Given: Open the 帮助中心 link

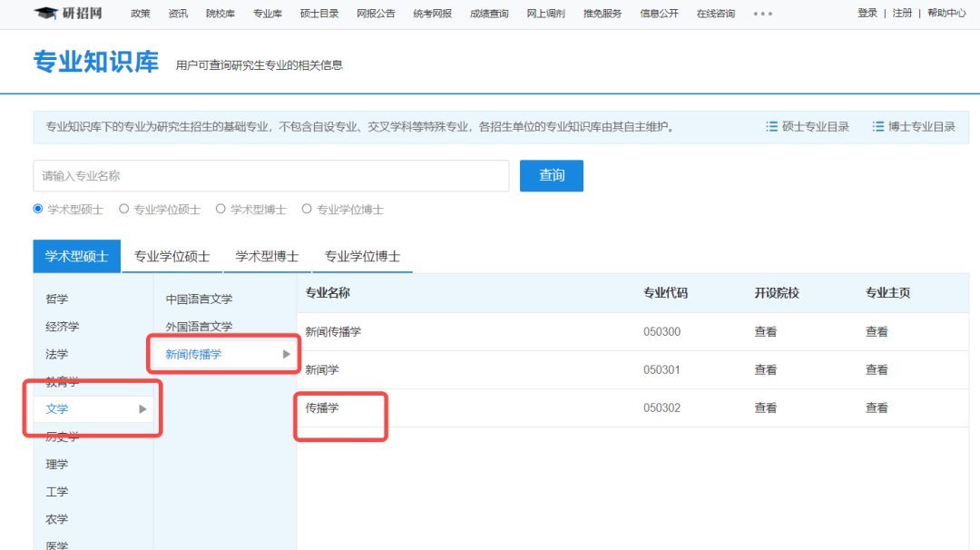Looking at the screenshot, I should point(946,13).
